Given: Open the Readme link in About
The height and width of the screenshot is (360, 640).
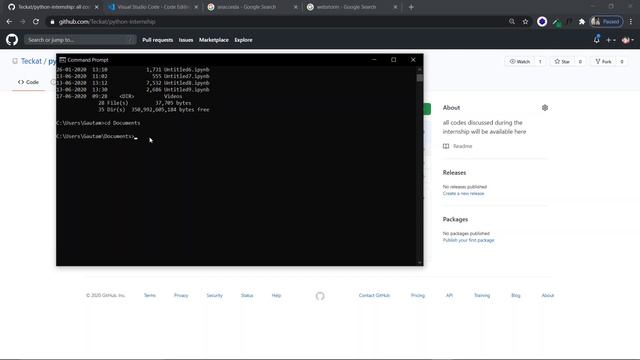Looking at the screenshot, I should (x=462, y=146).
